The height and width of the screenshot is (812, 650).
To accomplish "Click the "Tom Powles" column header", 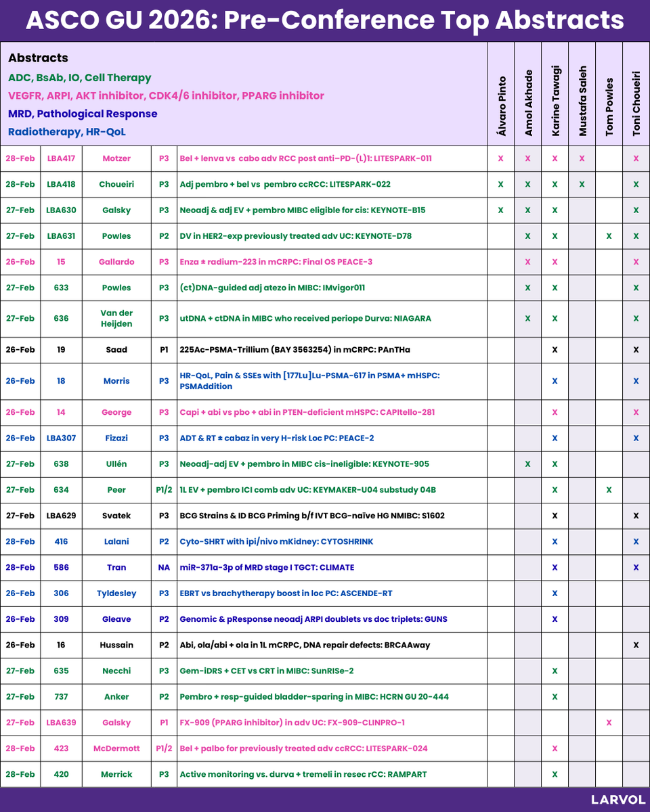I will (x=609, y=106).
